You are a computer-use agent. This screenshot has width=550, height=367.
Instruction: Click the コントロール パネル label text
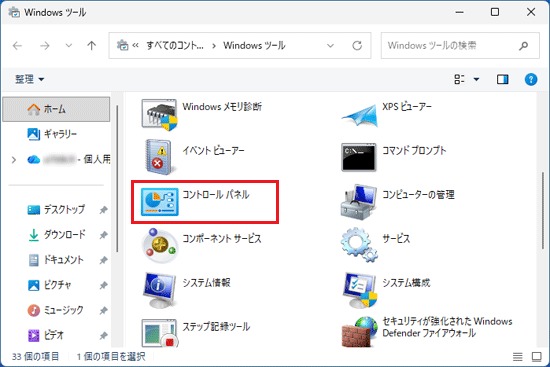[215, 194]
